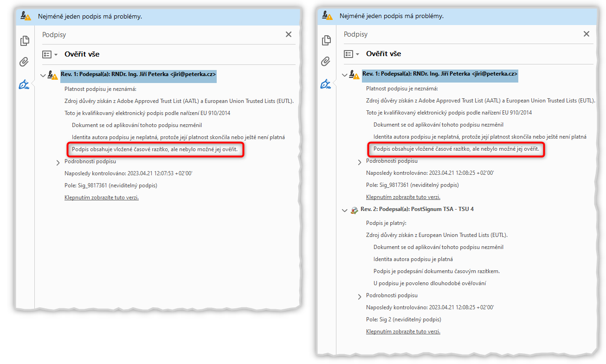606x364 pixels.
Task: Expand Podrobnosti podpisu in left panel
Action: 58,162
